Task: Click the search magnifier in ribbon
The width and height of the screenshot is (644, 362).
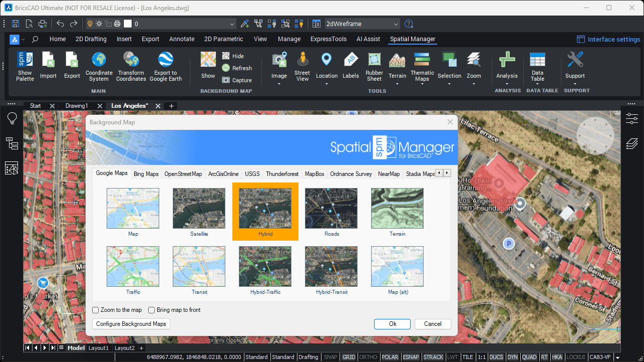Action: tap(35, 39)
